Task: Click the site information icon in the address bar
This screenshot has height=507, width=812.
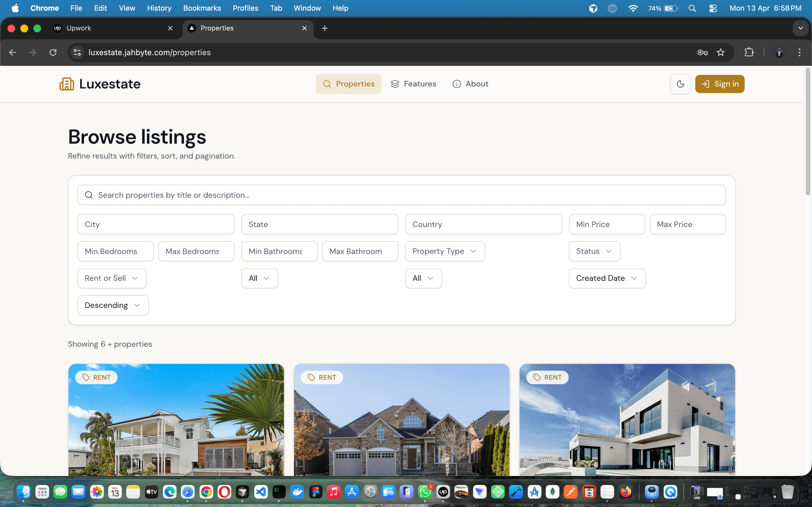Action: (77, 52)
